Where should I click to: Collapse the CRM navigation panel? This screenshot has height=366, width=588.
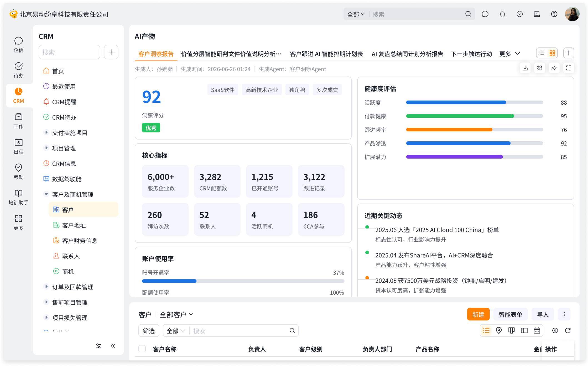pyautogui.click(x=113, y=346)
